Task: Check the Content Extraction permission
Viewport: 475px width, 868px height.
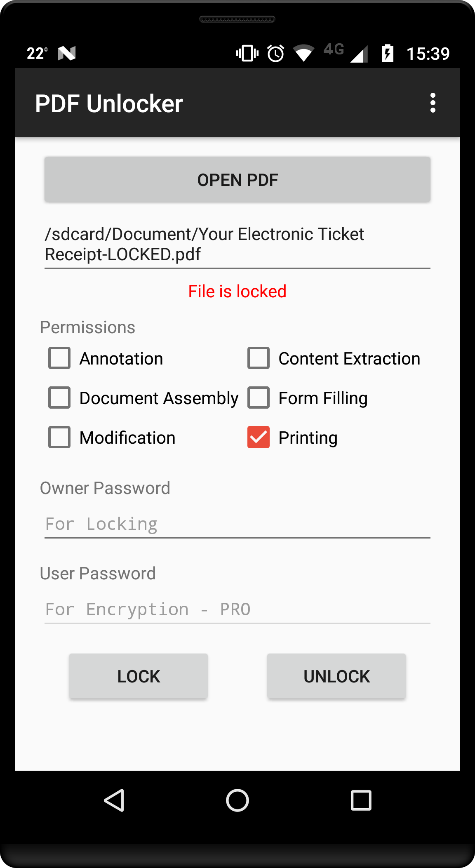Action: pyautogui.click(x=259, y=358)
